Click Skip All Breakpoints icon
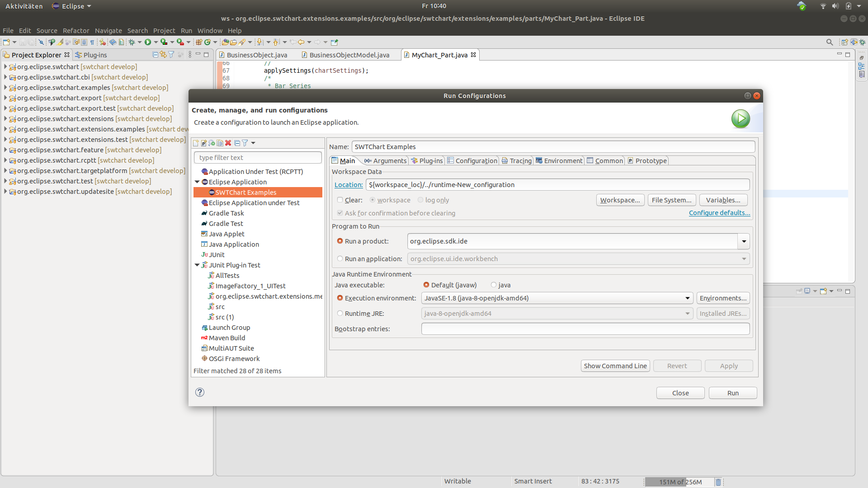Viewport: 868px width, 488px height. [41, 42]
